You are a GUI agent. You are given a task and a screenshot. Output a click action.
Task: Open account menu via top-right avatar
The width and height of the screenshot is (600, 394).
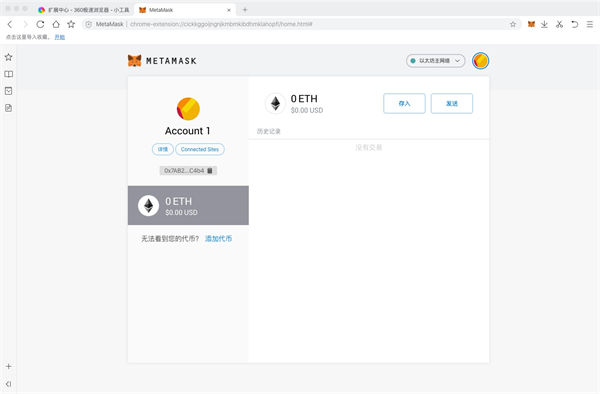pos(480,60)
